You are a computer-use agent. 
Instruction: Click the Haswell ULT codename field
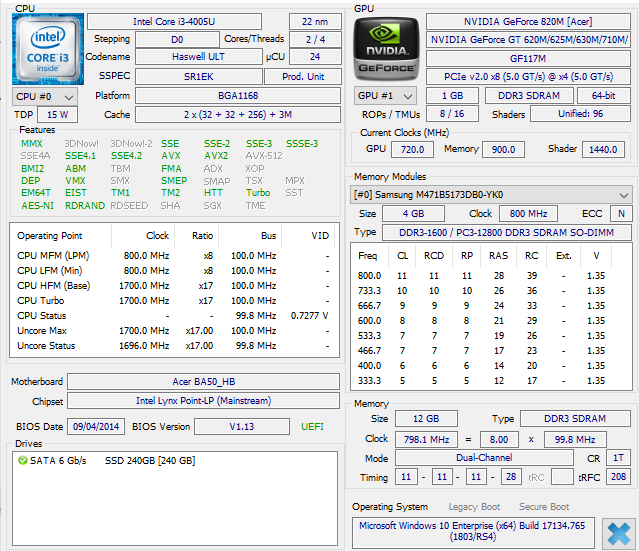coord(198,57)
